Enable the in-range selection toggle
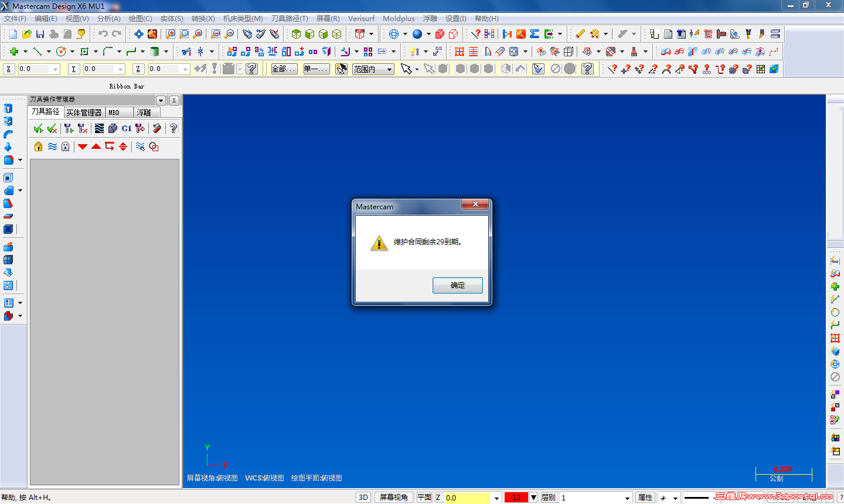Image resolution: width=844 pixels, height=504 pixels. (x=342, y=69)
